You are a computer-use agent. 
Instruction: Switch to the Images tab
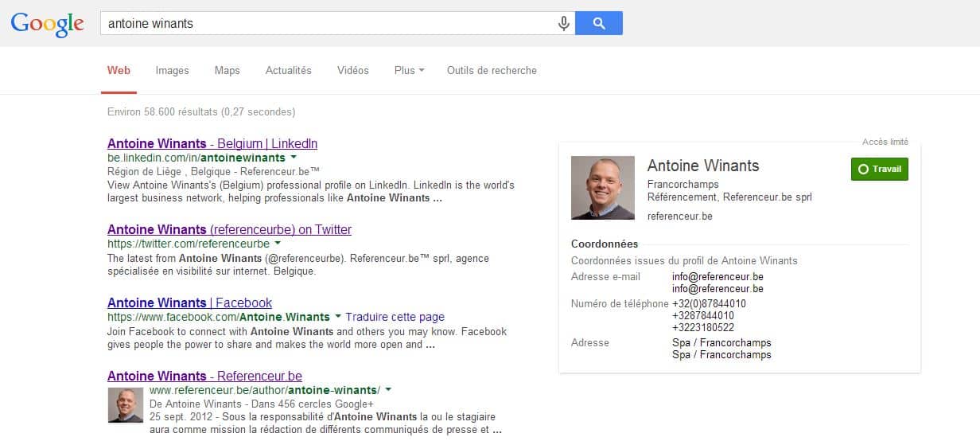click(173, 70)
